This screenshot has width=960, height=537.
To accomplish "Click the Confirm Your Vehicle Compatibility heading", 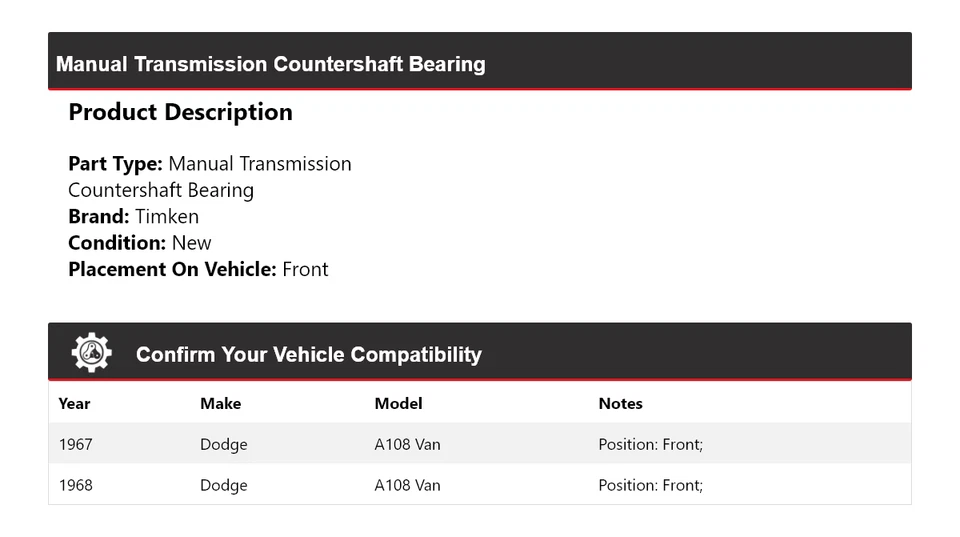I will (x=308, y=355).
